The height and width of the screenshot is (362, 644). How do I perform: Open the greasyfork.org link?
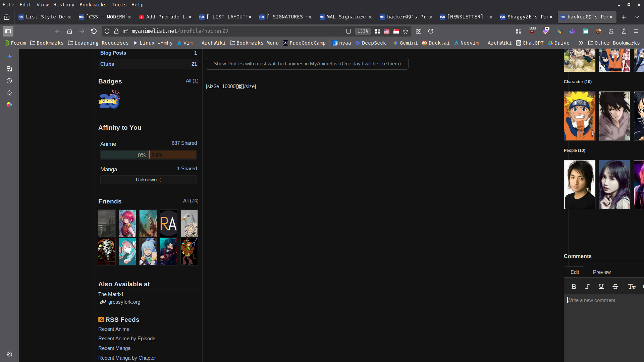pyautogui.click(x=124, y=302)
